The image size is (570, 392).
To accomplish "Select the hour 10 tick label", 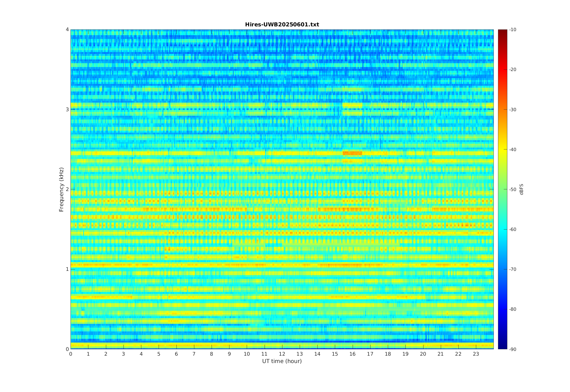I will [x=247, y=354].
